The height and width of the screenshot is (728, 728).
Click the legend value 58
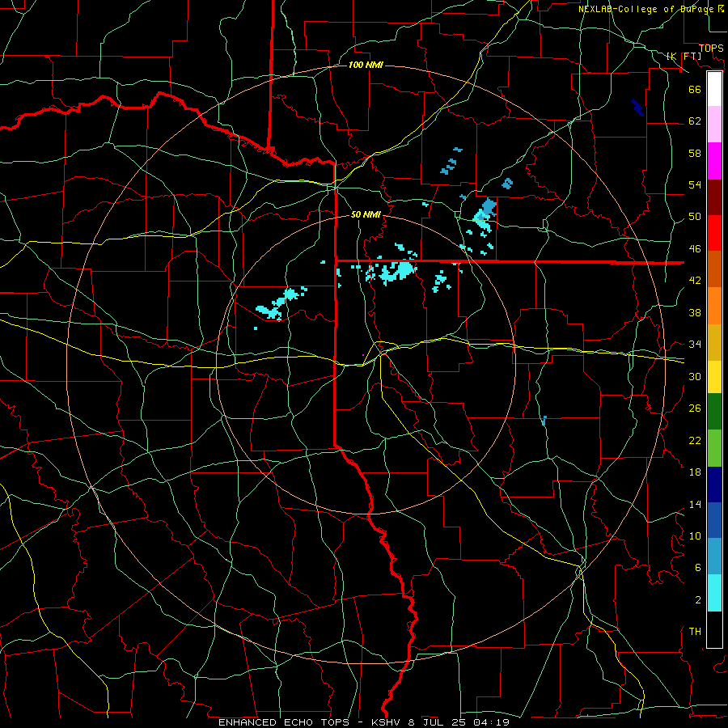[x=695, y=153]
